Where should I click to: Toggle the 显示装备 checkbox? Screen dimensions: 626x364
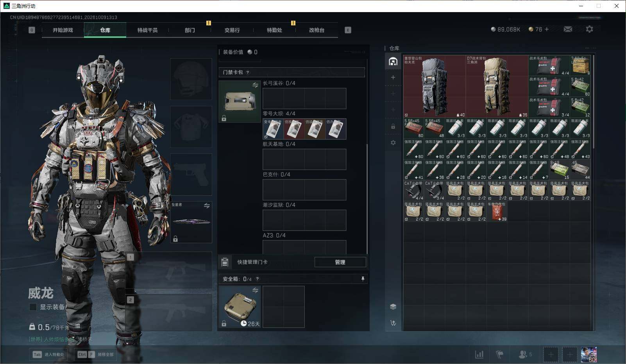[33, 307]
